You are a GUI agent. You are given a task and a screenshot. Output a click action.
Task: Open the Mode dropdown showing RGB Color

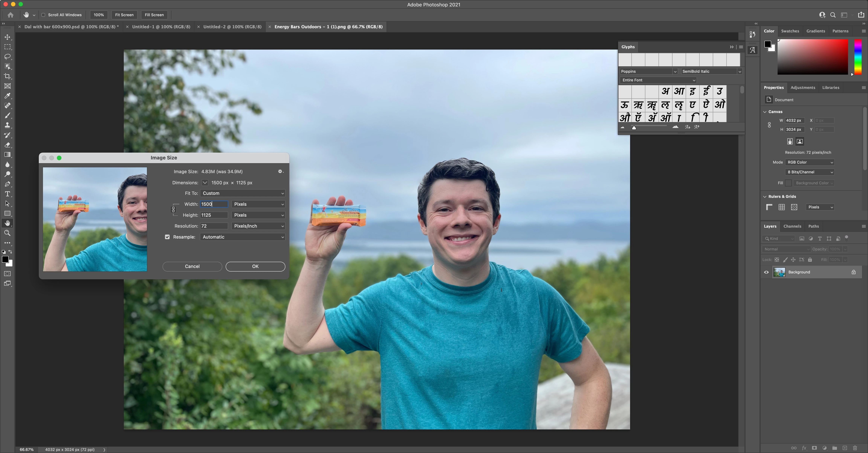click(x=809, y=162)
